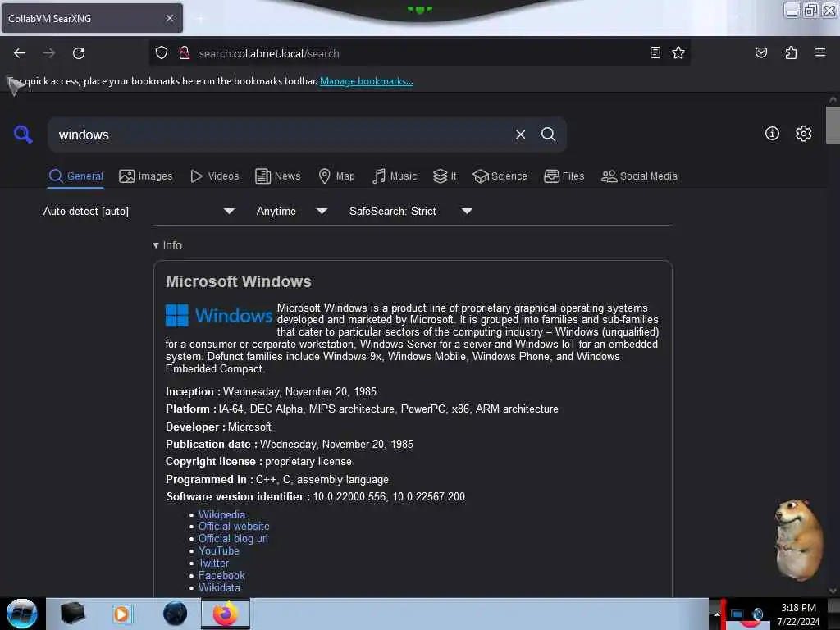Open the SearXNG about info icon
This screenshot has width=840, height=630.
point(771,134)
